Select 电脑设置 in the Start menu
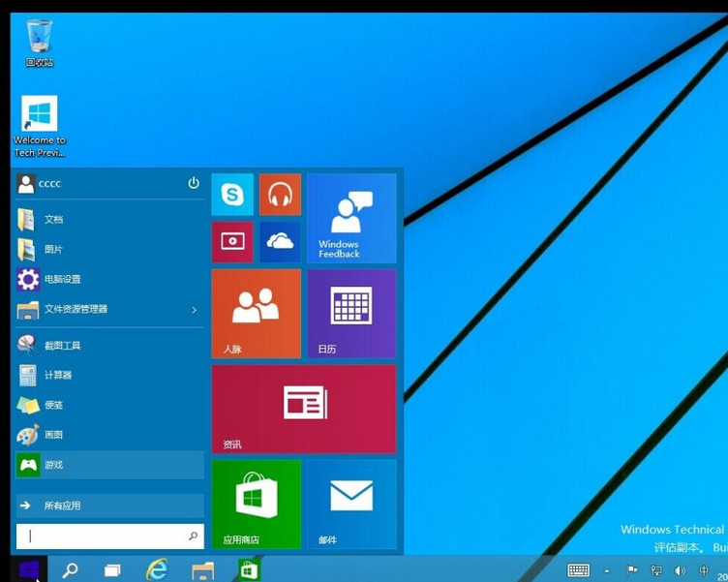The height and width of the screenshot is (582, 728). [x=63, y=279]
